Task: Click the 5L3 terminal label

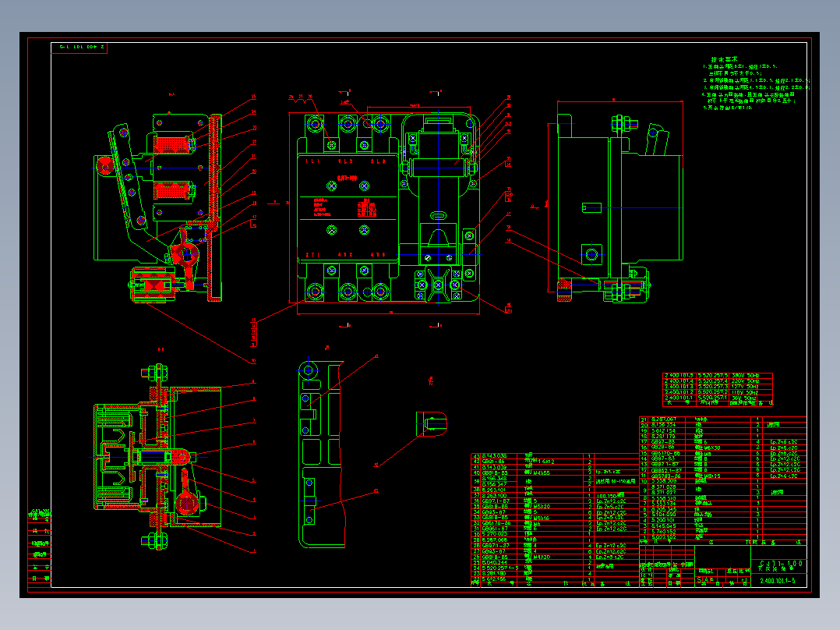Action: click(378, 161)
